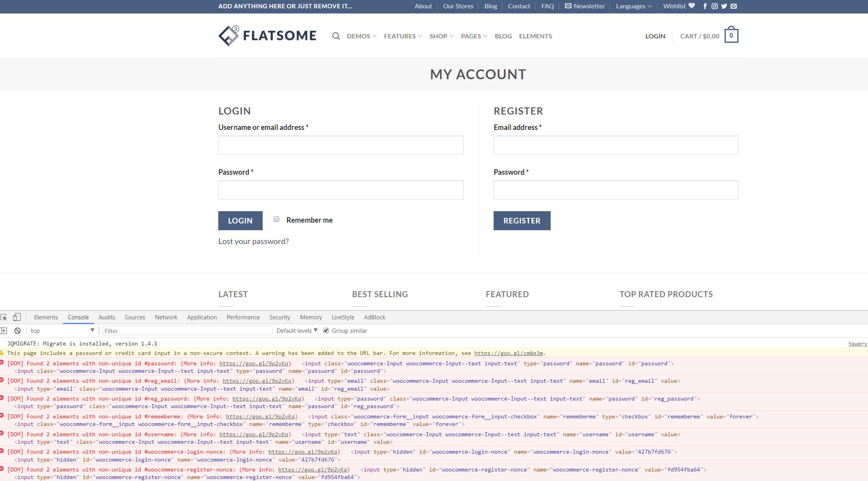This screenshot has height=481, width=868.
Task: Click the shopping cart bag icon
Action: [731, 36]
